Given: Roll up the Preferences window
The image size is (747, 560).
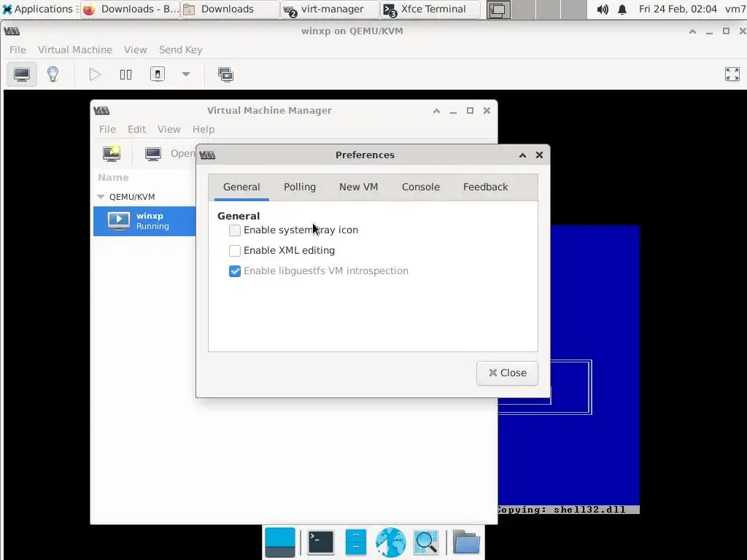Looking at the screenshot, I should (522, 155).
